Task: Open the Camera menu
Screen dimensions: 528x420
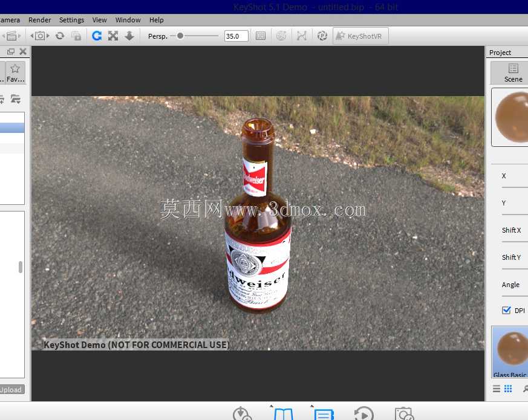Action: tap(10, 20)
